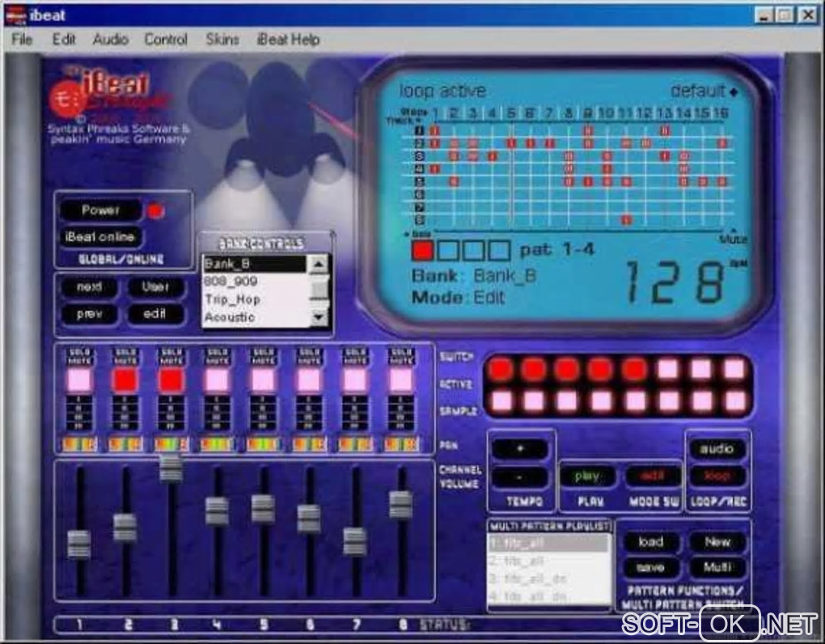This screenshot has width=825, height=644.
Task: Trigger the first sample pad
Action: 501,401
